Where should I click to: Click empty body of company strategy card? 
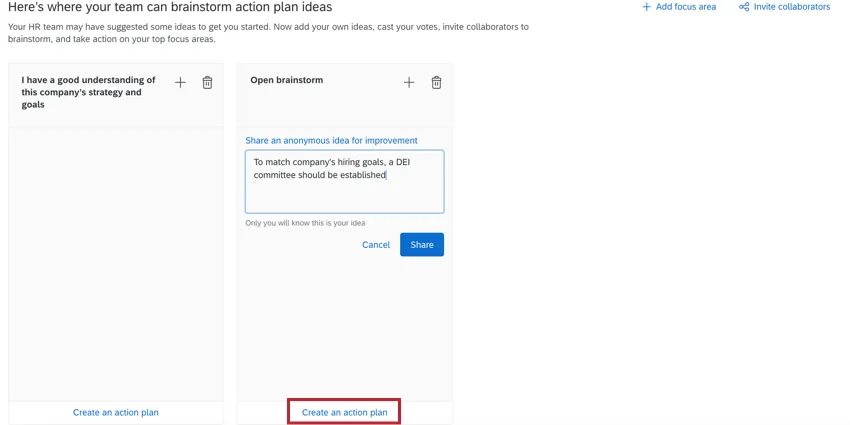[x=115, y=260]
